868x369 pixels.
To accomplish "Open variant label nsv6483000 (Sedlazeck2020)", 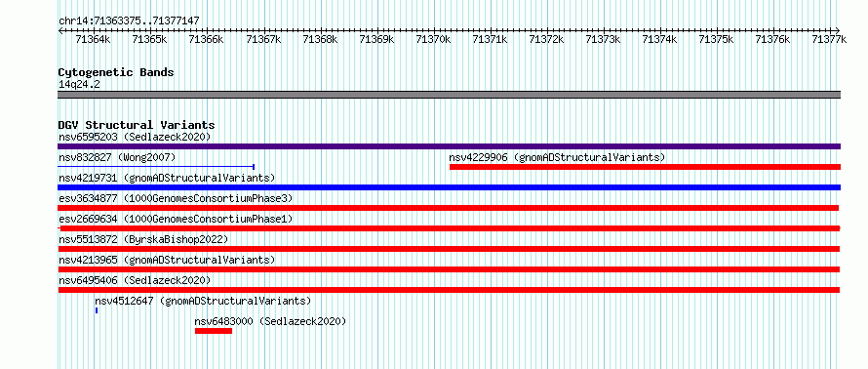I will pyautogui.click(x=270, y=321).
